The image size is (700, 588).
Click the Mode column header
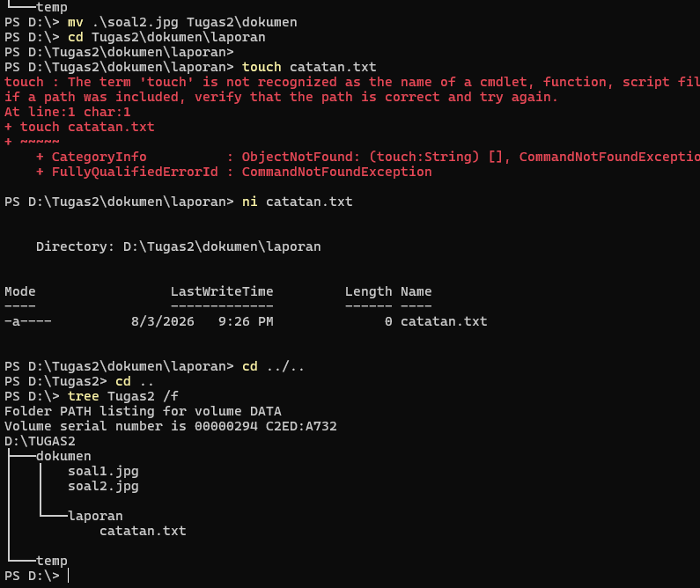click(20, 291)
